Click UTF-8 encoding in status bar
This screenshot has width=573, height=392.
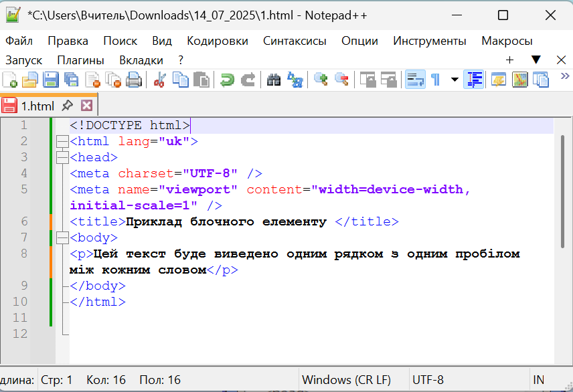pos(428,380)
